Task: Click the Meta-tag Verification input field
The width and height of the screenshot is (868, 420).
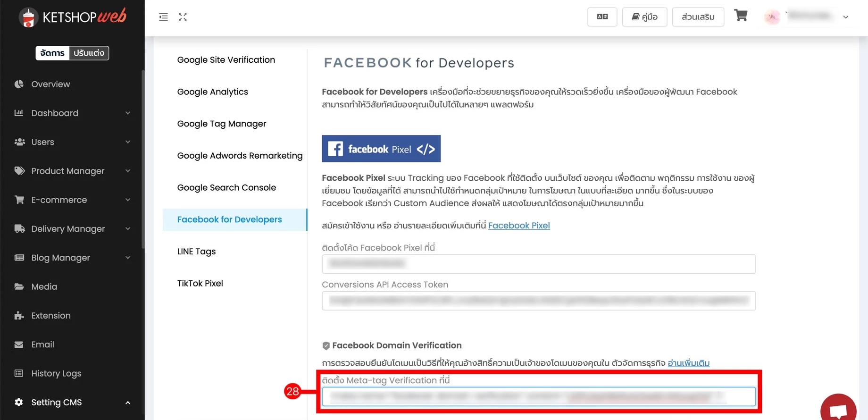Action: point(539,397)
